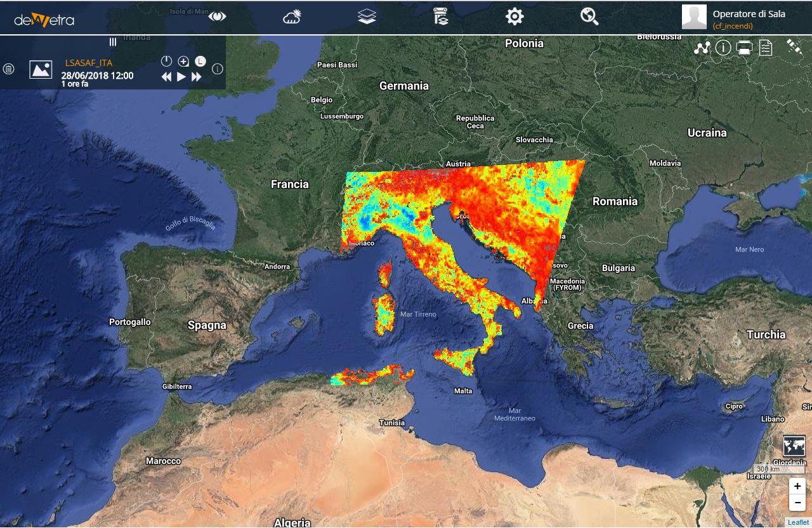Select the polyline graph tool icon

click(702, 48)
